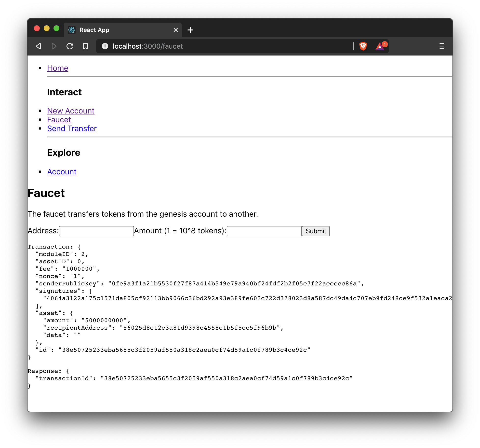Submit the faucet form
Viewport: 480px width, 448px height.
point(316,231)
